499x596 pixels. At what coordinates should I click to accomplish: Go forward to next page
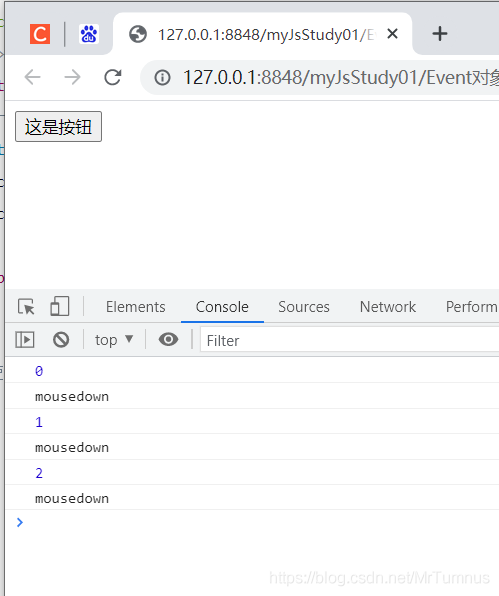point(72,77)
